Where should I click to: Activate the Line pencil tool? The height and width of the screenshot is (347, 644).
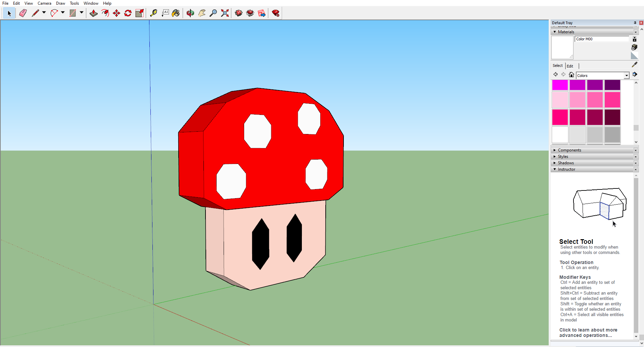35,13
